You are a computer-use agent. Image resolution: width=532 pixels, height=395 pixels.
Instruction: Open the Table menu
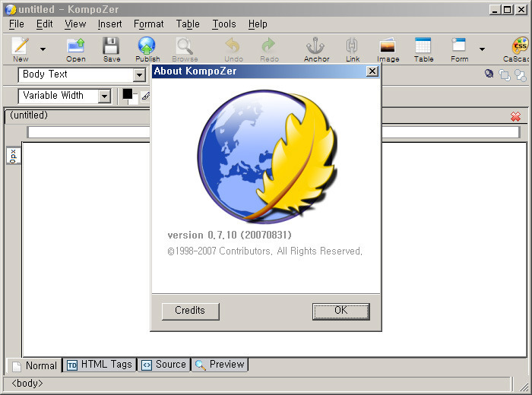188,24
